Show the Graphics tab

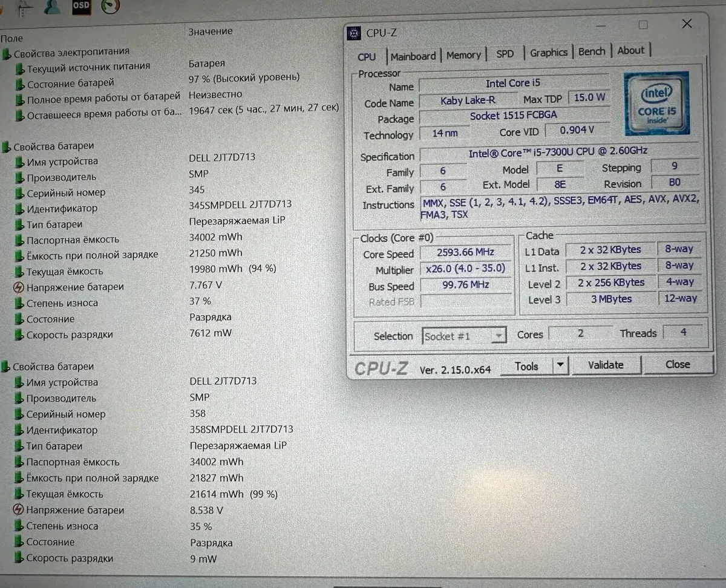[x=549, y=53]
